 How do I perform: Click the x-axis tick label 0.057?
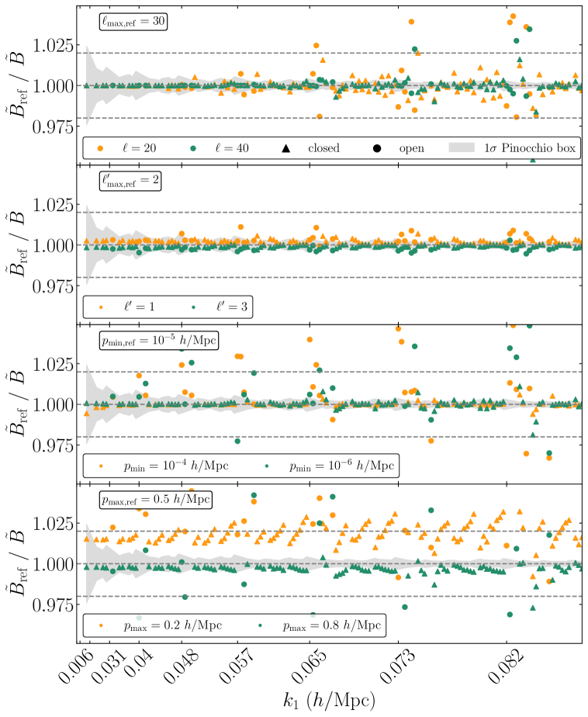(x=237, y=667)
